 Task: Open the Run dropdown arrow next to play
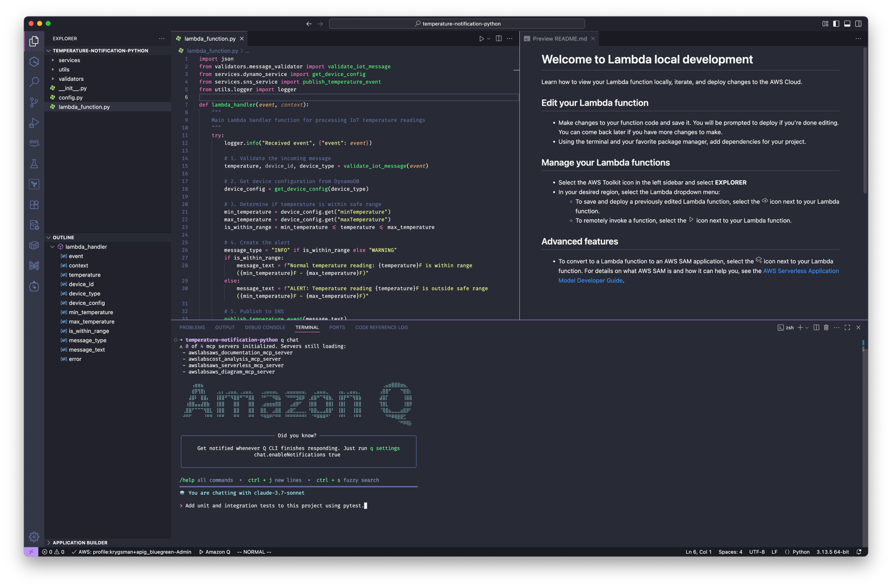(x=489, y=39)
